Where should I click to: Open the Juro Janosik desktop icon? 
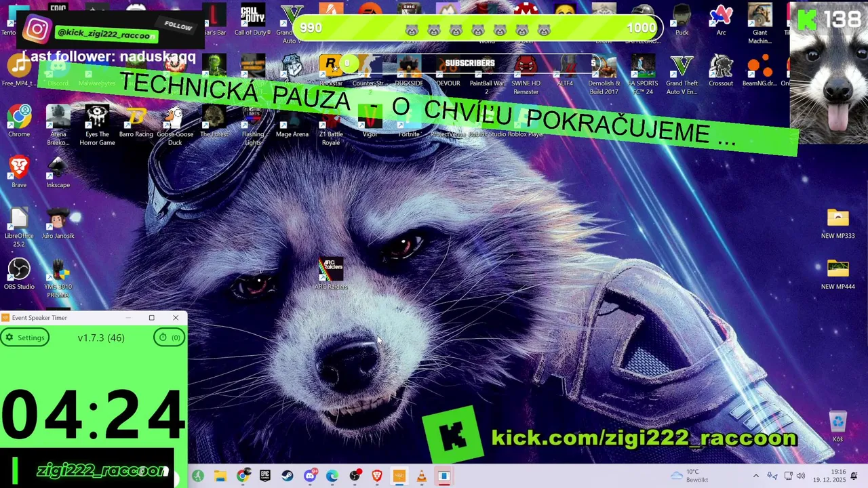click(x=58, y=222)
